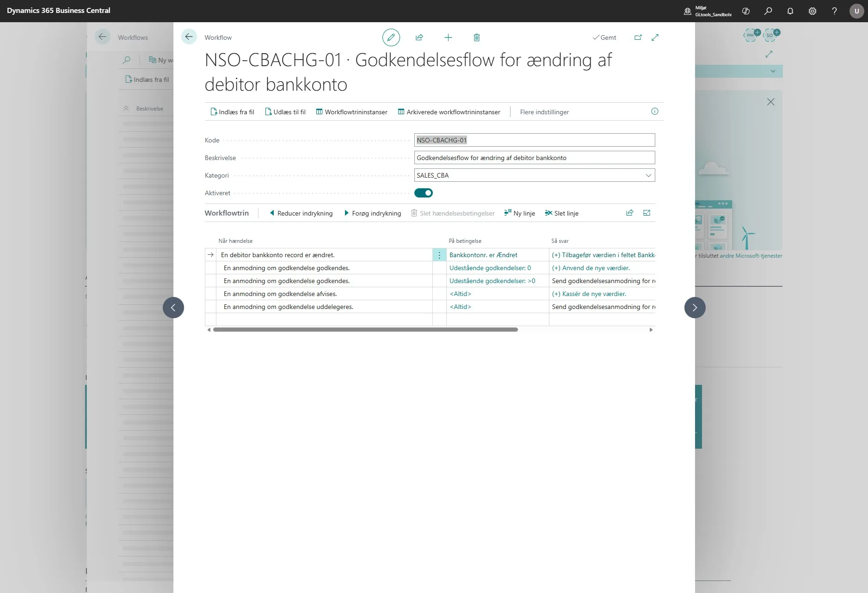
Task: Open (+) Kassér de nye værdier response
Action: [589, 294]
